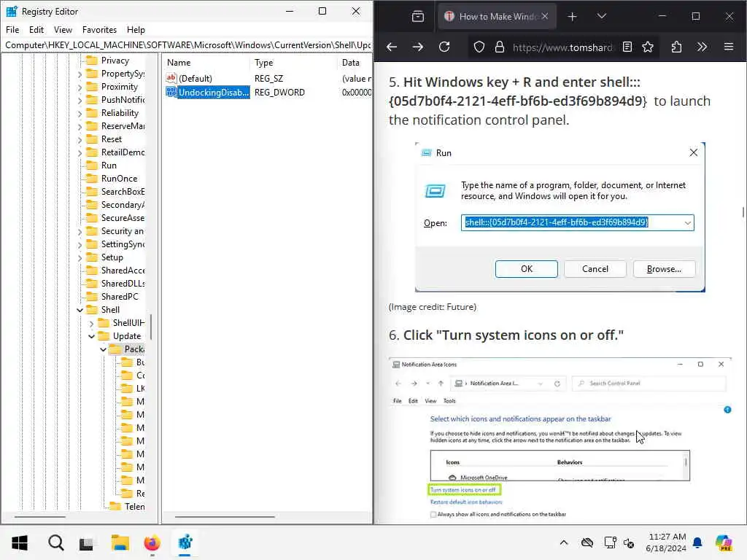Open Firefox application hamburger menu
The height and width of the screenshot is (560, 747).
coord(729,47)
